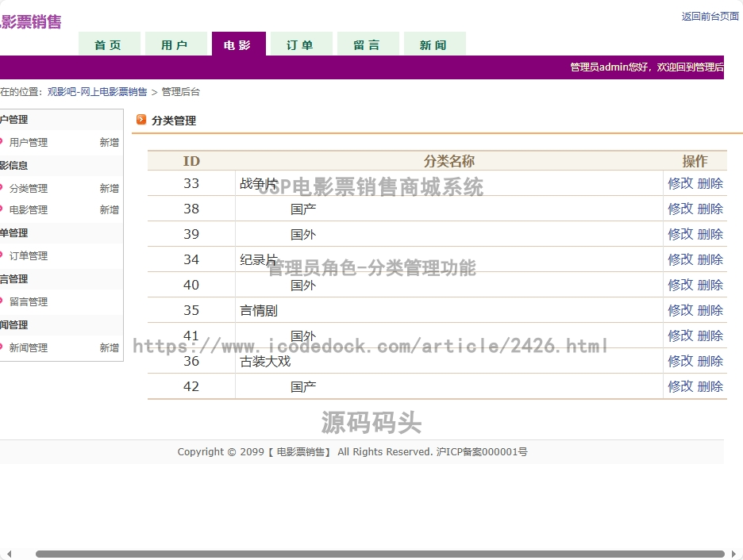Screen dimensions: 743x560
Task: Click 删除 for category ID 40
Action: click(710, 285)
